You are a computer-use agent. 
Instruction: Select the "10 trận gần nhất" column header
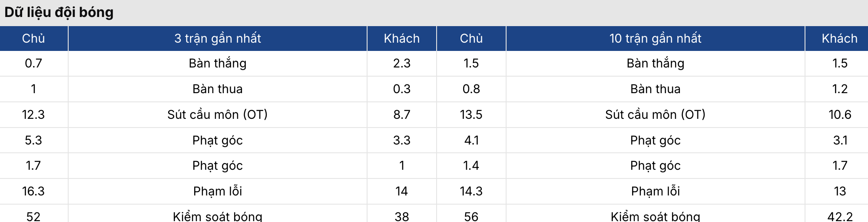655,38
